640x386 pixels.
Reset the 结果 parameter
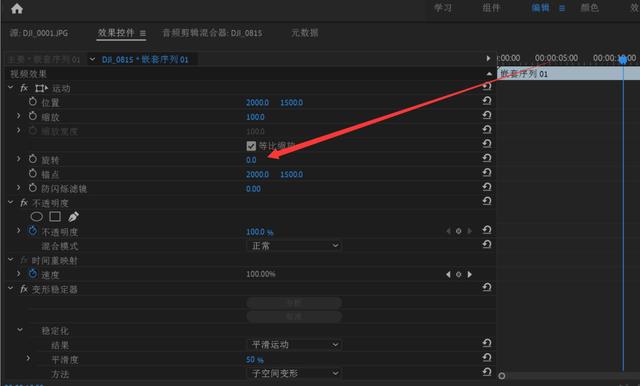[487, 343]
